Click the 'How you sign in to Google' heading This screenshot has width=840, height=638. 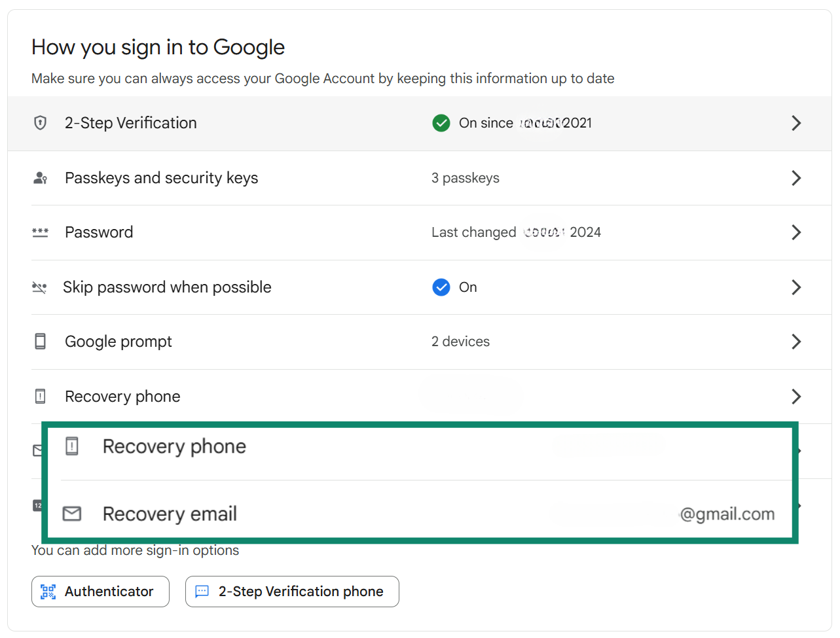pos(158,47)
